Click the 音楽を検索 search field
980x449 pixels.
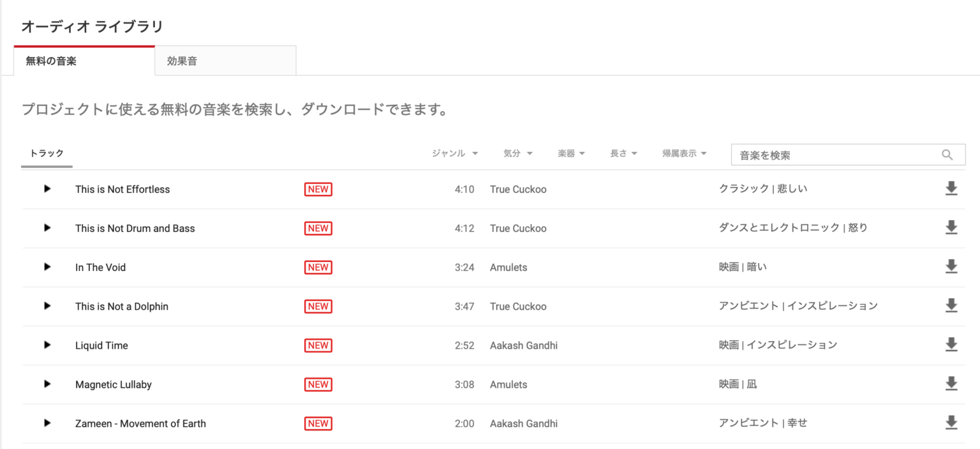[x=836, y=155]
